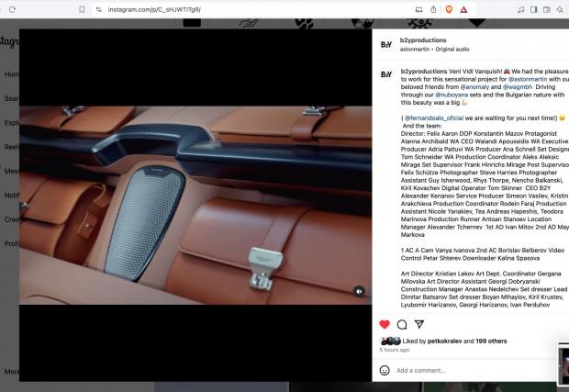This screenshot has height=392, width=569.
Task: Open @astonmartin mention in caption
Action: coord(528,79)
